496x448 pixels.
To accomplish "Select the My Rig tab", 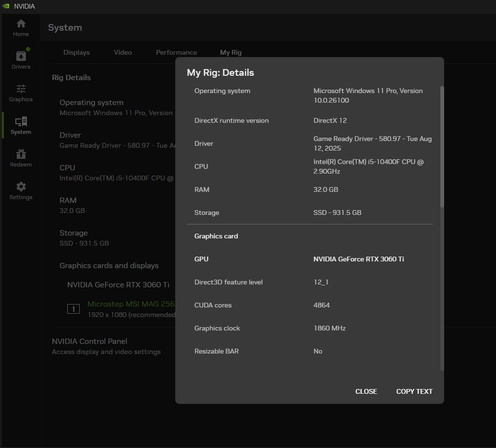I will click(x=230, y=52).
